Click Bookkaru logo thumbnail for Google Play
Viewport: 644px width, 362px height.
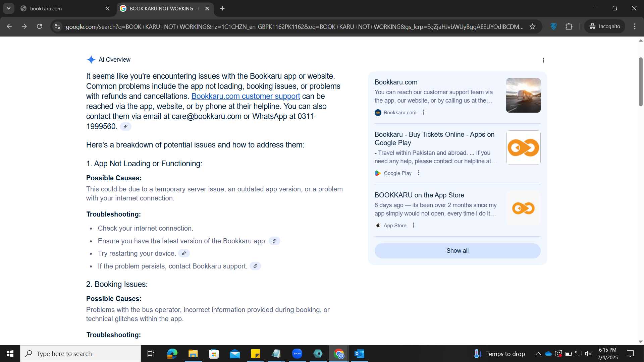[523, 147]
